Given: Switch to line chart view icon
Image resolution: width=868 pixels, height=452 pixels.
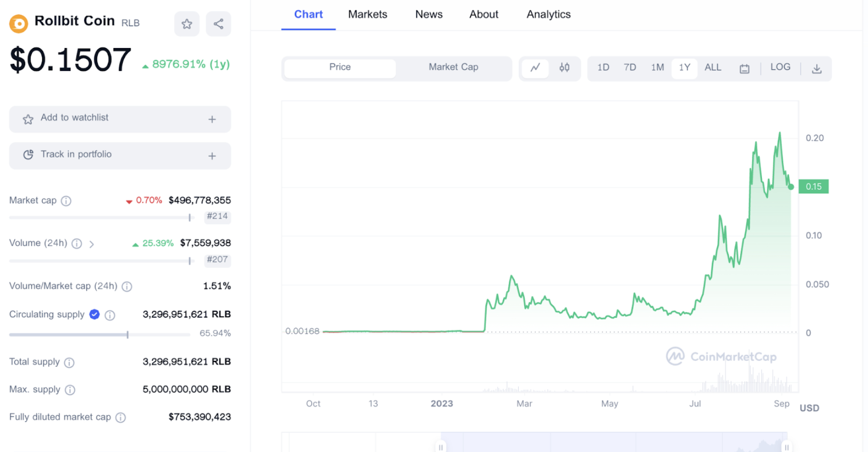Looking at the screenshot, I should 535,67.
